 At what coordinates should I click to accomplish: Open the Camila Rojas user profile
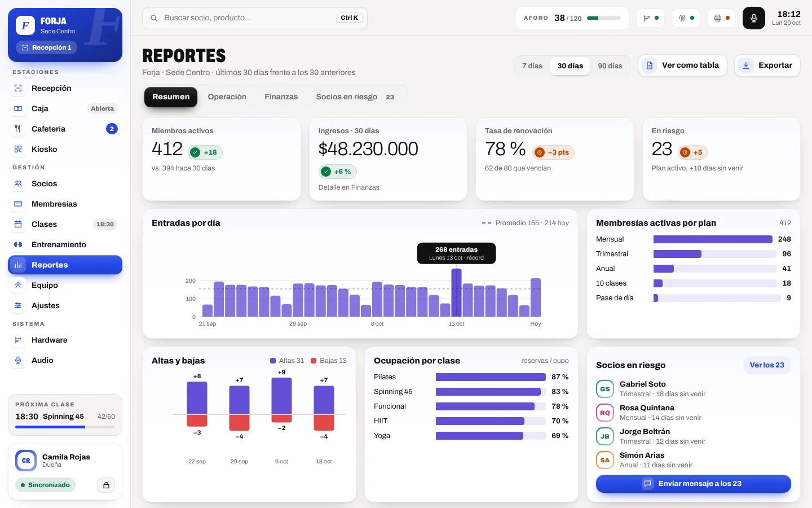[x=65, y=461]
